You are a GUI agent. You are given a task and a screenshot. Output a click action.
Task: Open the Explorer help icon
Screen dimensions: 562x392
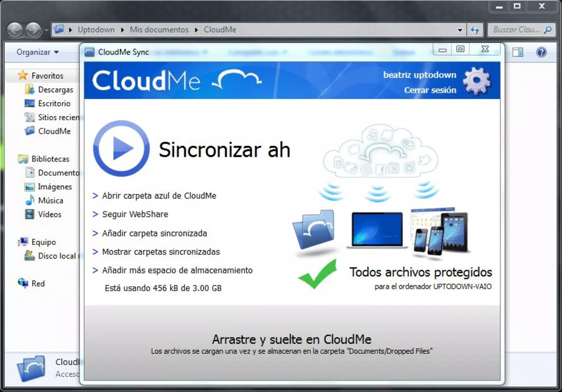pos(541,52)
